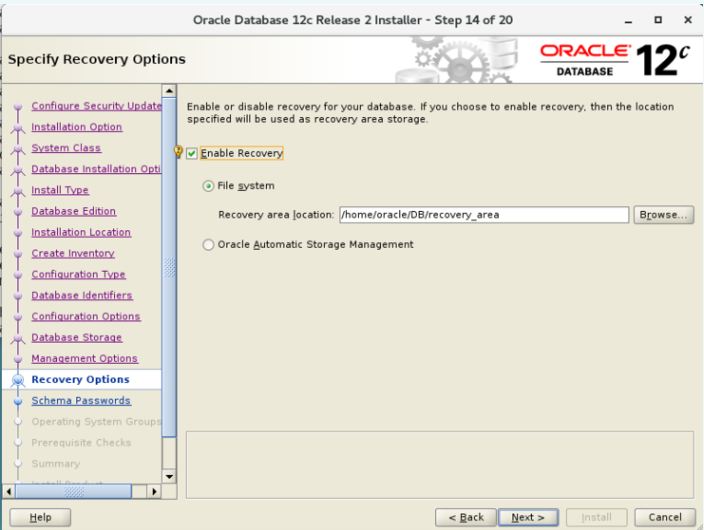Screen dimensions: 704x530
Task: Open the Create Inventory step
Action: click(73, 253)
